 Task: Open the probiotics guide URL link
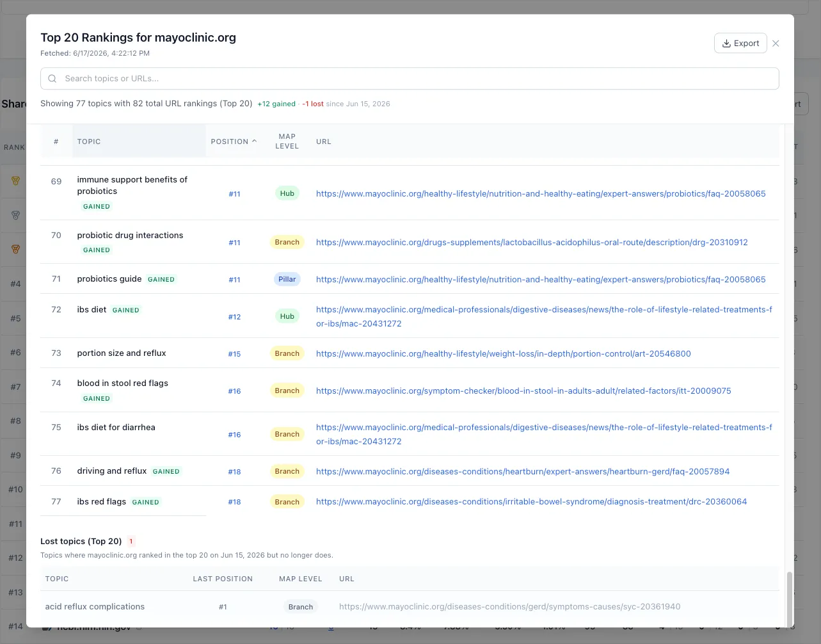(x=541, y=279)
